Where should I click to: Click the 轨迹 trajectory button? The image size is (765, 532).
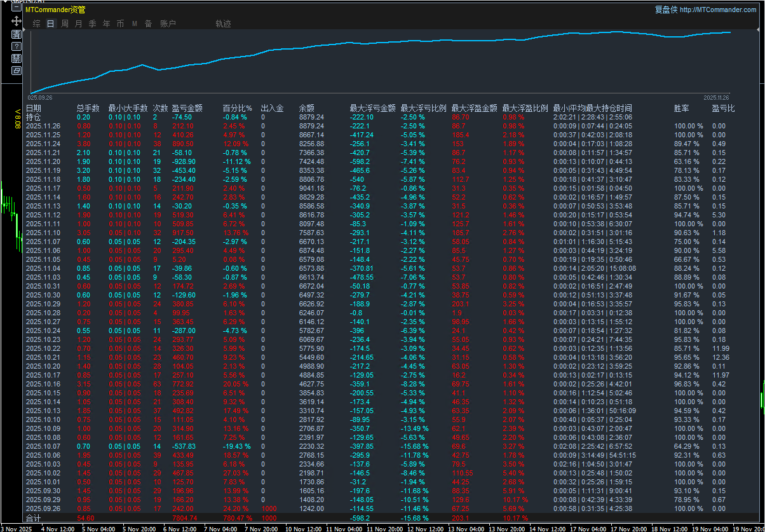[x=223, y=24]
